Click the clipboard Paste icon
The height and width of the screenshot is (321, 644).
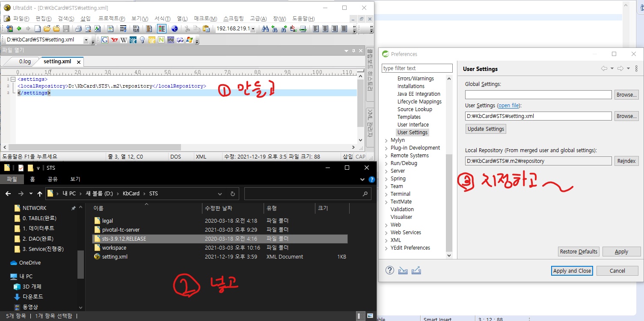[206, 29]
